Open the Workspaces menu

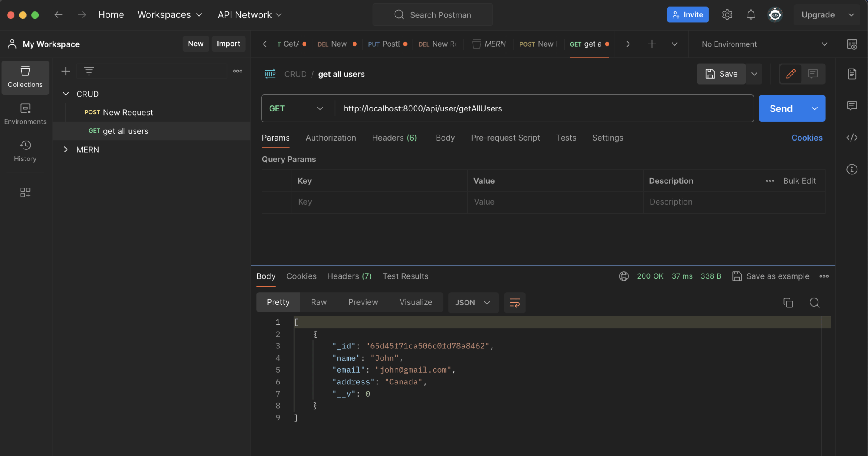(170, 15)
